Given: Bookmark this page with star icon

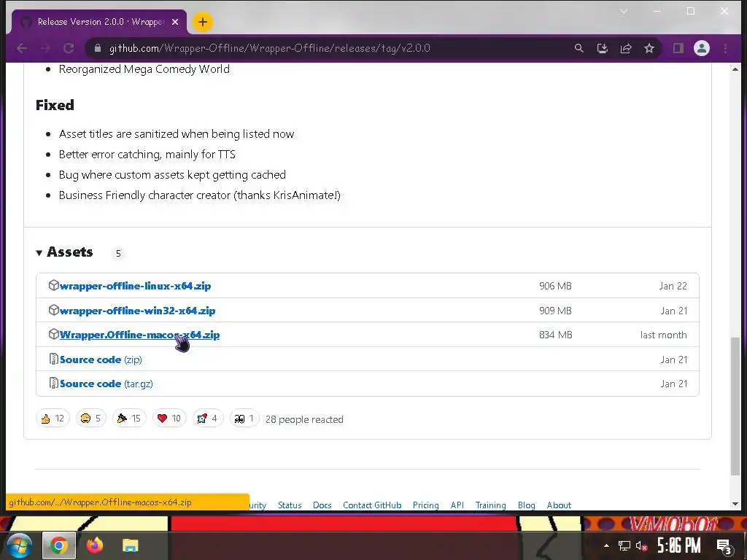Looking at the screenshot, I should click(649, 48).
